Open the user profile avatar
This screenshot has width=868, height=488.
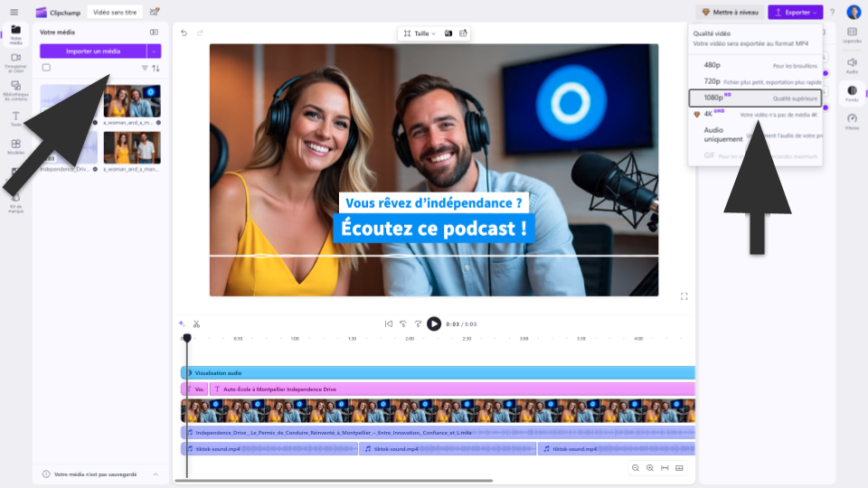point(854,12)
